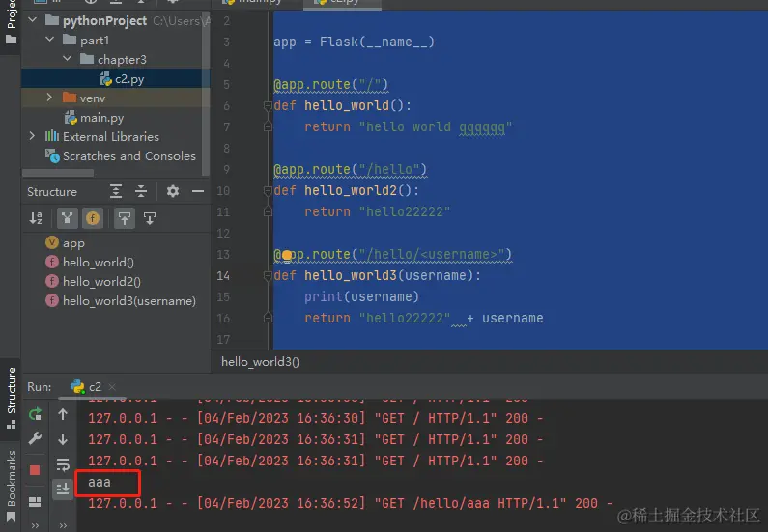Click log line timestamped 16:36:30
Viewport: 768px width, 532px height.
click(315, 418)
